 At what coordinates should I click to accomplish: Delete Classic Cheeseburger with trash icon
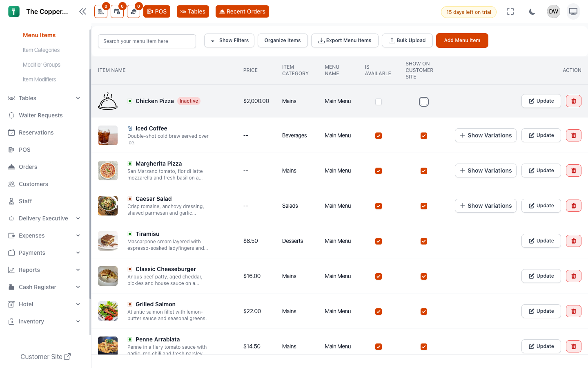pyautogui.click(x=574, y=276)
